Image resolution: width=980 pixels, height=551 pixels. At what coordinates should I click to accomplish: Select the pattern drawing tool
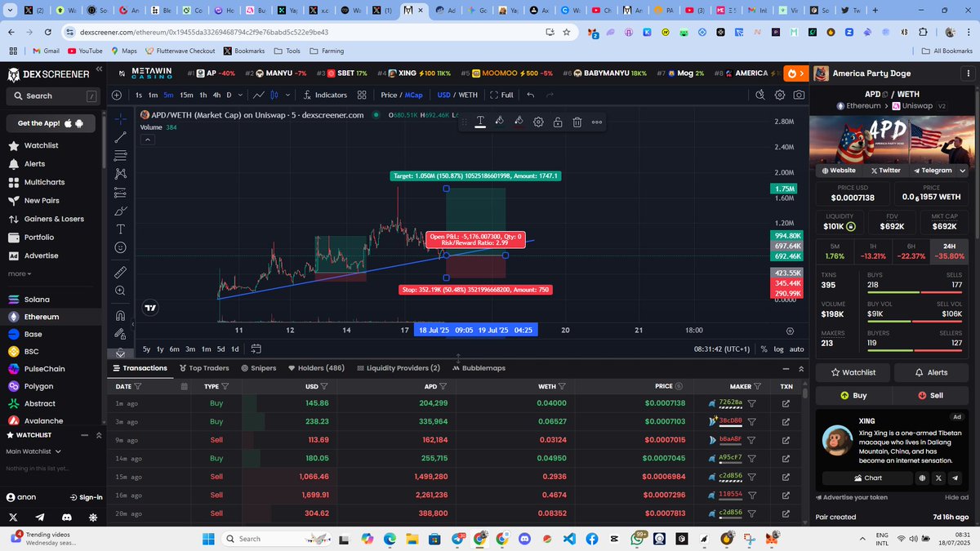click(x=121, y=174)
